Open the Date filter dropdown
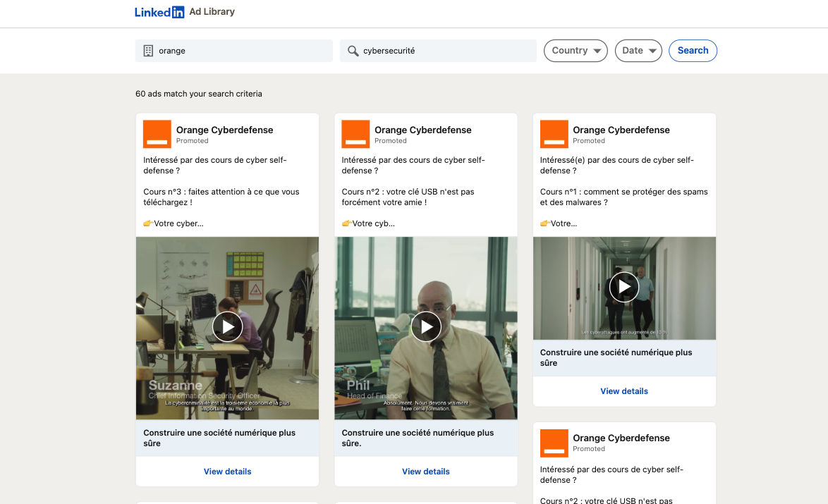Image resolution: width=828 pixels, height=504 pixels. point(639,51)
